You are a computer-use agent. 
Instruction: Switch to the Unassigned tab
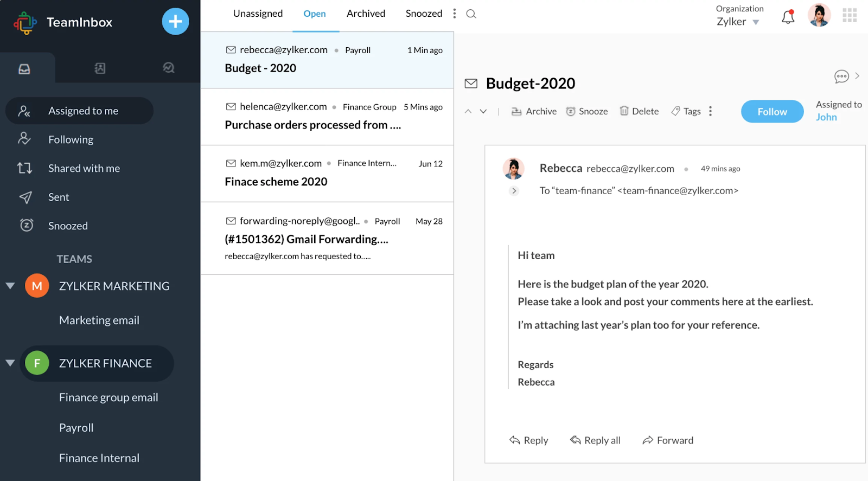point(258,14)
